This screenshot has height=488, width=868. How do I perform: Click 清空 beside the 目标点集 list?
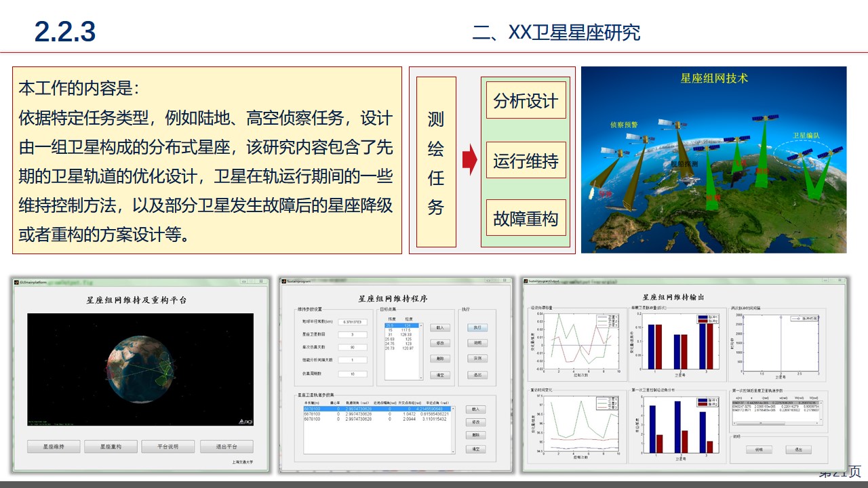click(x=440, y=374)
